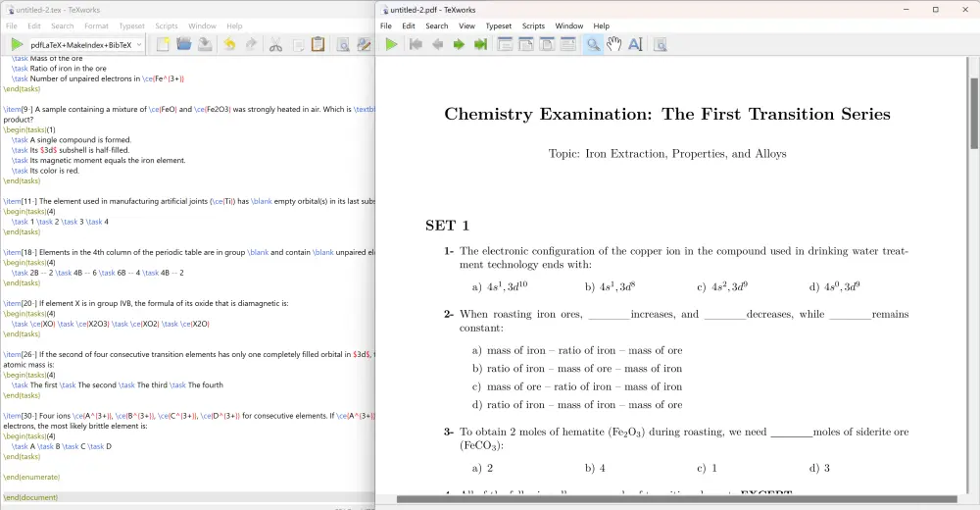Go to the next page in the PDF viewer
The width and height of the screenshot is (980, 510).
(x=459, y=44)
